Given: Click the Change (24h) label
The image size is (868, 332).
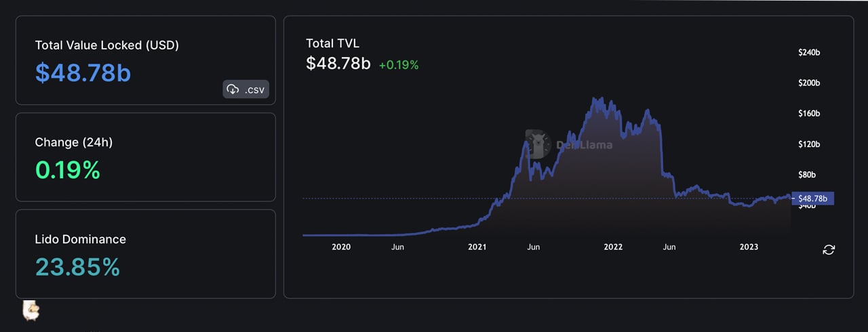Looking at the screenshot, I should coord(74,142).
